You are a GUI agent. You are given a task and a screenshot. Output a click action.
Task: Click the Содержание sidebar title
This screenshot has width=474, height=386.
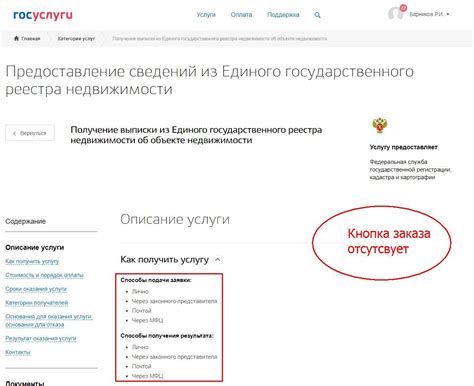(25, 221)
